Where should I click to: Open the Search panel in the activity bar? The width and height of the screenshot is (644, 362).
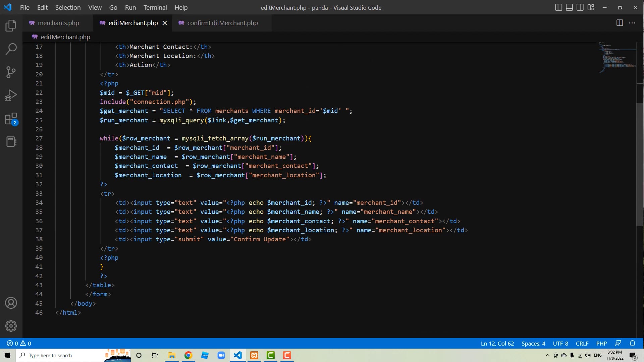(x=11, y=49)
